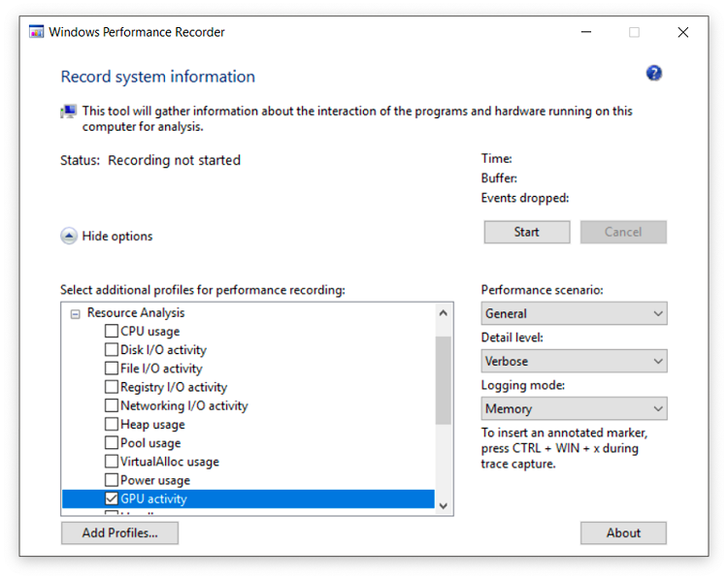This screenshot has width=728, height=579.
Task: Click the profile list scroll down arrow
Action: (x=444, y=505)
